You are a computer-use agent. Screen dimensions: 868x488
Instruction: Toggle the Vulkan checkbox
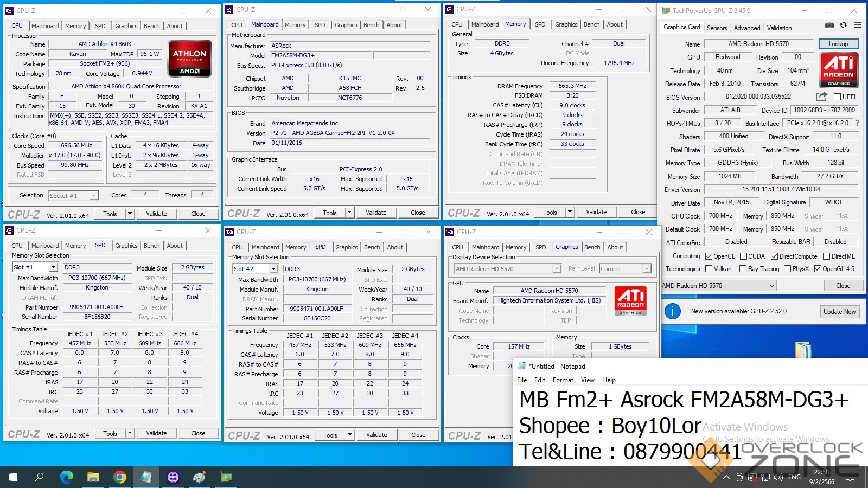709,269
